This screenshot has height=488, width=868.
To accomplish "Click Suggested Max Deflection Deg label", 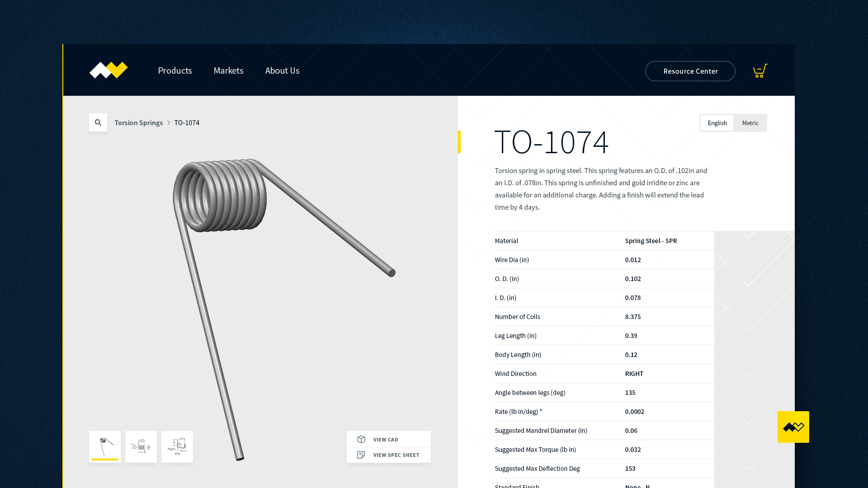I will (x=537, y=469).
